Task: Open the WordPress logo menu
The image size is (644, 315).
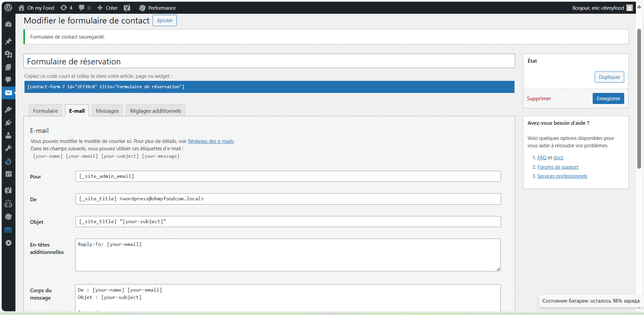Action: point(8,8)
